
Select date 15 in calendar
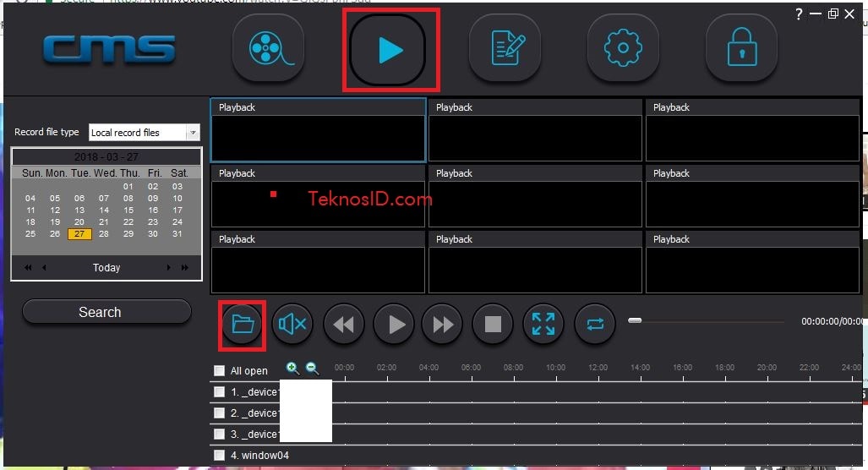[128, 210]
